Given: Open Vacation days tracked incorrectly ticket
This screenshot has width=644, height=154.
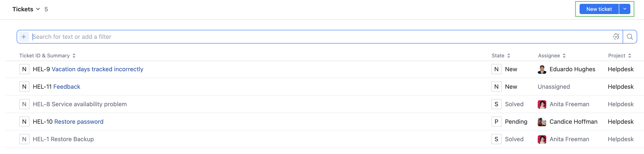Looking at the screenshot, I should 97,69.
